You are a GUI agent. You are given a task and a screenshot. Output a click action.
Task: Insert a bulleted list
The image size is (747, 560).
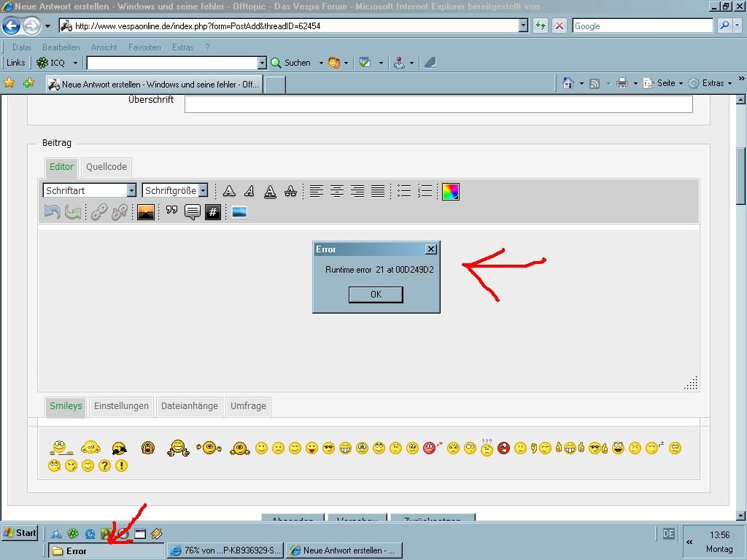pyautogui.click(x=404, y=191)
